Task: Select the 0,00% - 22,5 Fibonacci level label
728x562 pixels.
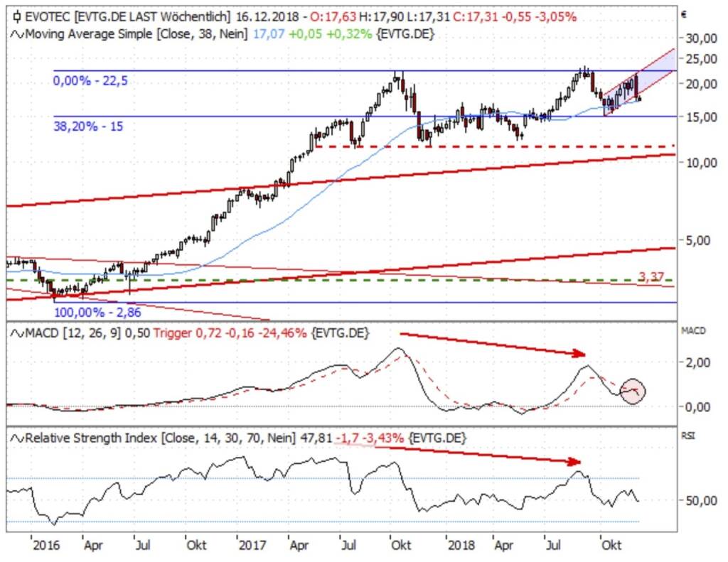Action: (90, 81)
